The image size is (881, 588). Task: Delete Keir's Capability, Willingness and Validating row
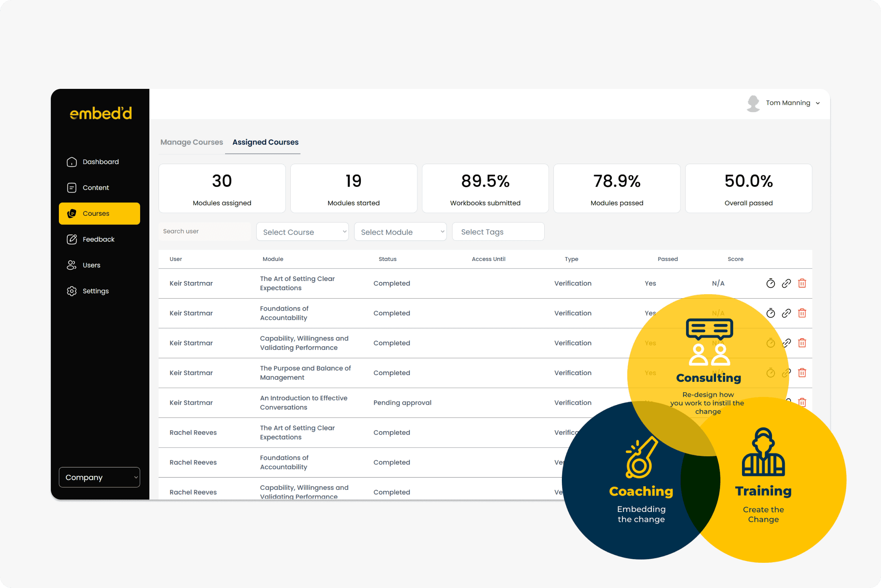pos(802,343)
